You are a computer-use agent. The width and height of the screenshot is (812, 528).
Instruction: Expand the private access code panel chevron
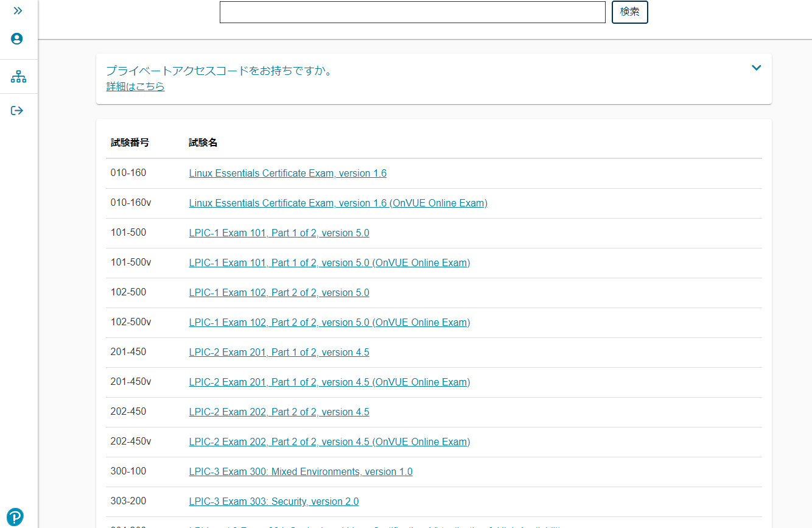tap(756, 68)
